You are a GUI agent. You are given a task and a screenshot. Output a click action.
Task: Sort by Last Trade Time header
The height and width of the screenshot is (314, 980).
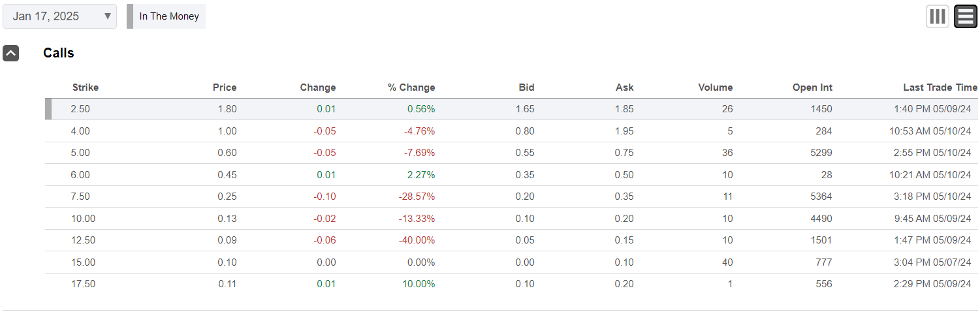(x=940, y=87)
